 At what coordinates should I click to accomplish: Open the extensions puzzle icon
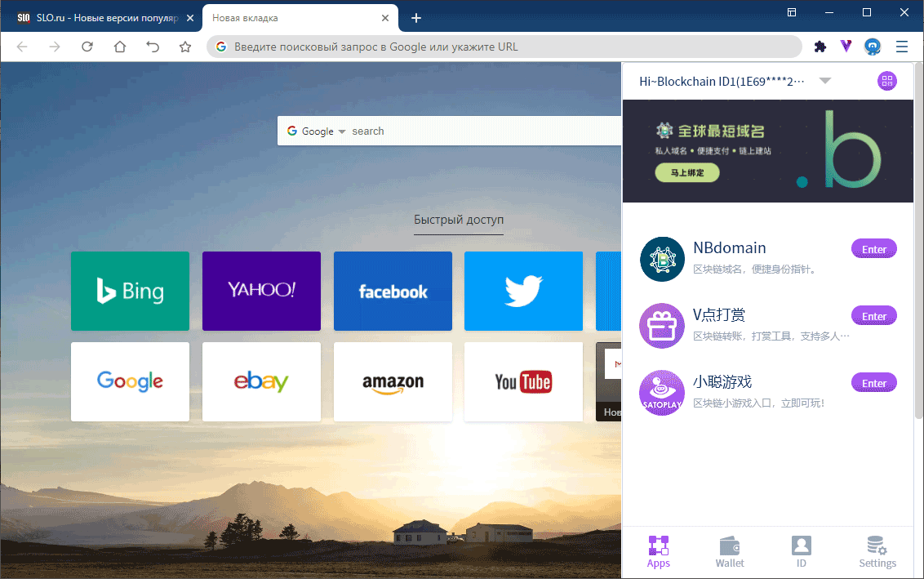(x=820, y=47)
